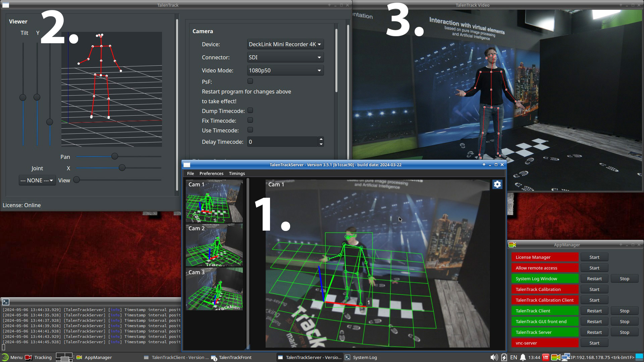This screenshot has height=362, width=644.
Task: Drag Pan slider in Viewer panel
Action: (114, 157)
